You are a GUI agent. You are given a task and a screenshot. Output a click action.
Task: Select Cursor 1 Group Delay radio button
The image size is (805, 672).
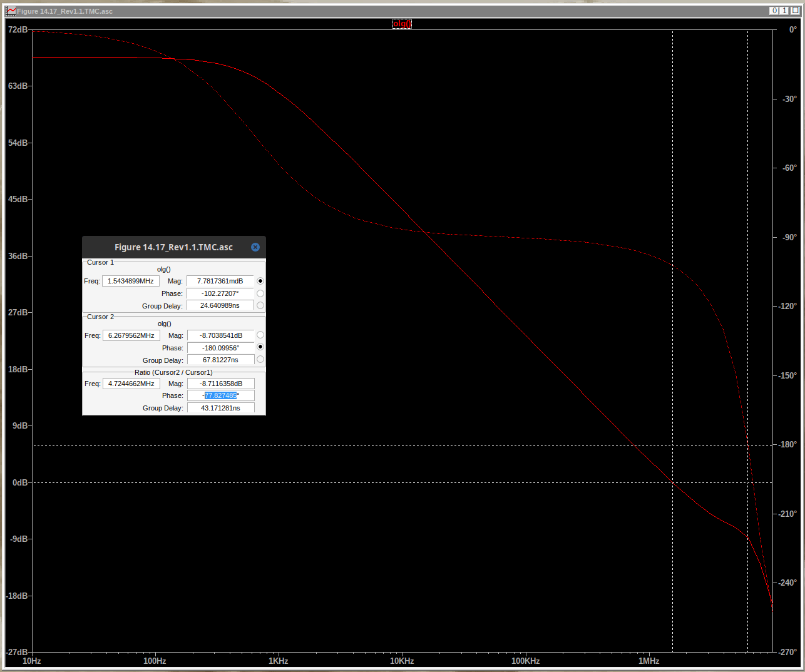click(x=260, y=305)
